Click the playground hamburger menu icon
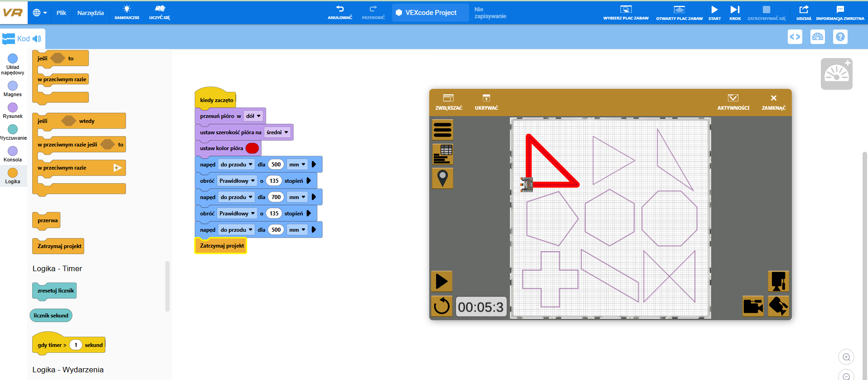Screen dimensions: 868x380 [x=442, y=130]
